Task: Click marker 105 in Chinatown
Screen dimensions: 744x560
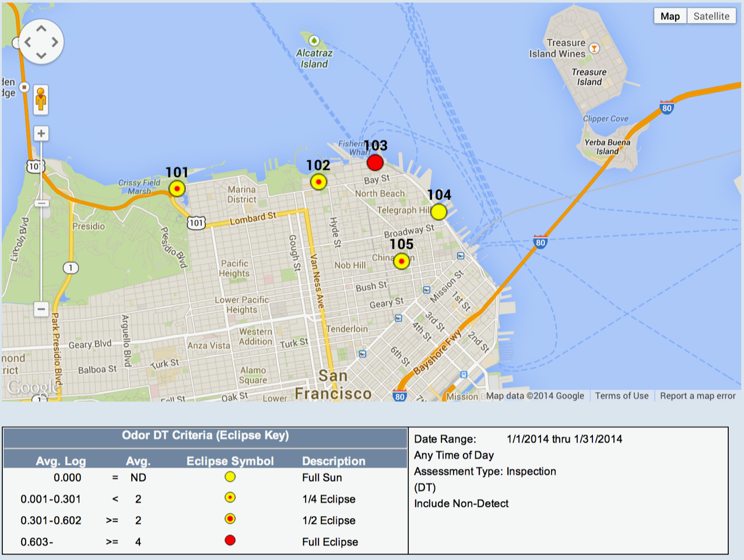Action: (401, 261)
